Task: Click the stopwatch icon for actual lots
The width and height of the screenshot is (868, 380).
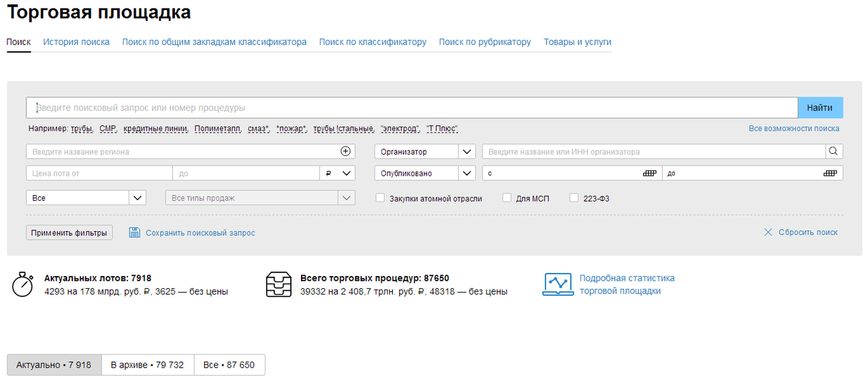Action: coord(22,285)
